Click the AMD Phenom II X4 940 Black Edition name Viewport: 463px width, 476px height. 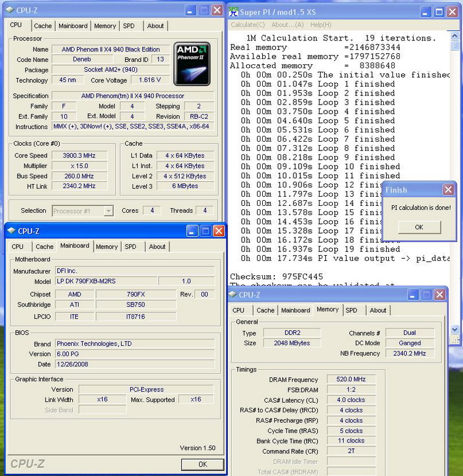click(111, 49)
